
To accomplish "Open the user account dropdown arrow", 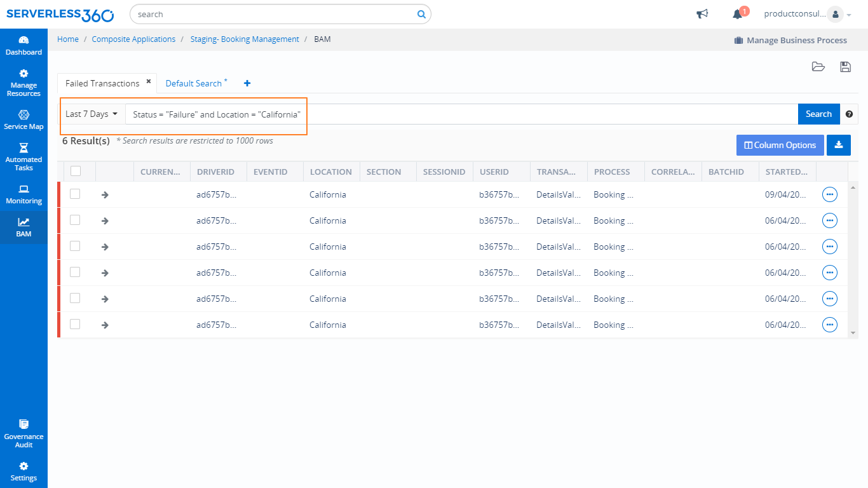I will (849, 15).
